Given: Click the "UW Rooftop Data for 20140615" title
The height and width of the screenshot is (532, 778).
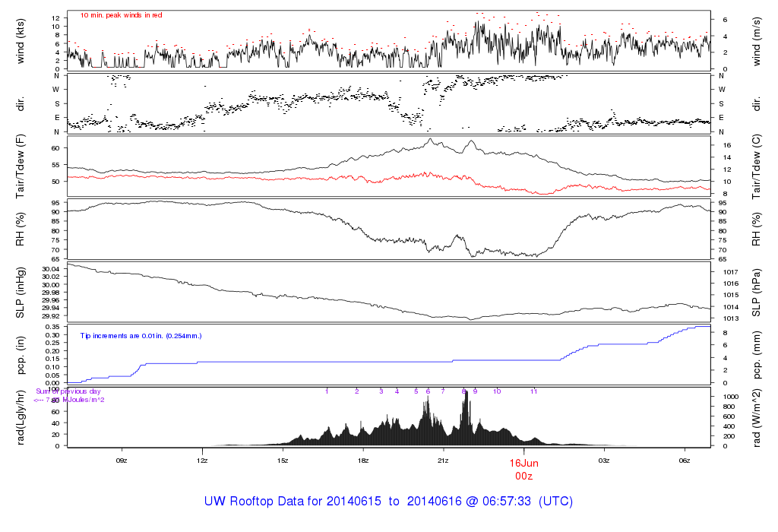Looking at the screenshot, I should tap(293, 502).
